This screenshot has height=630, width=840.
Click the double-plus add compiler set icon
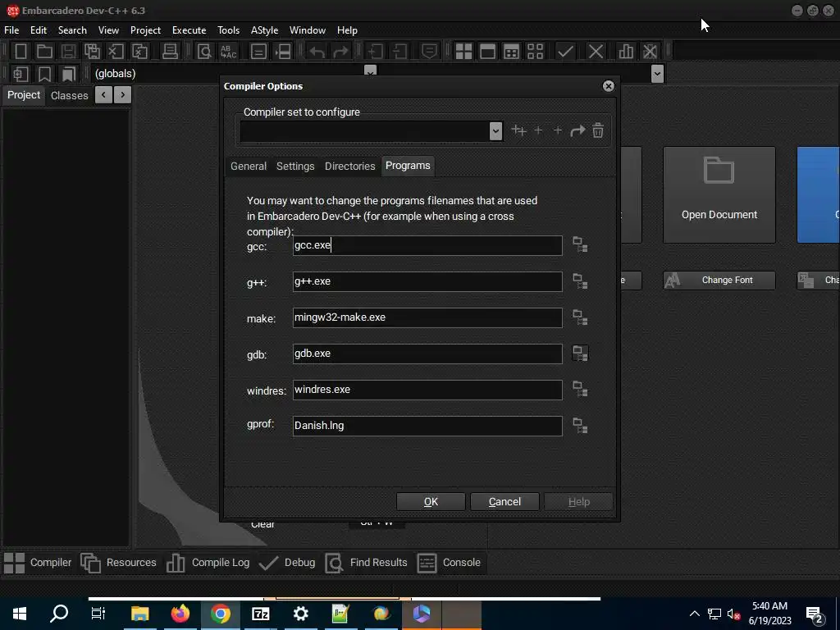coord(518,130)
